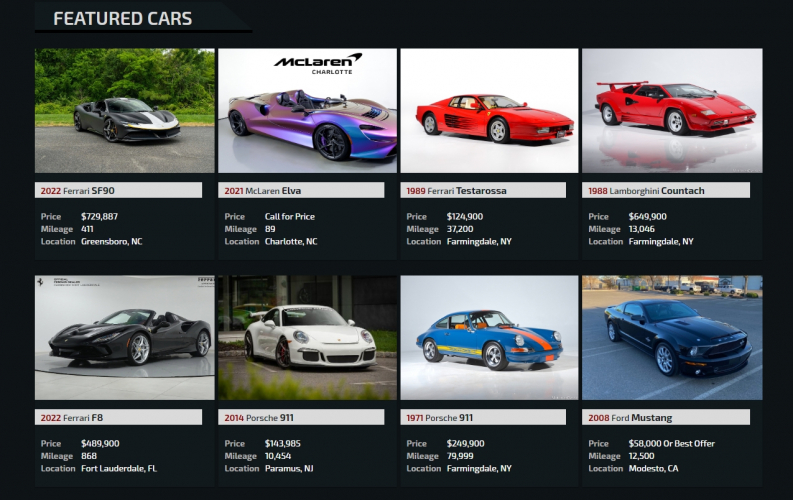Click the 2022 Ferrari F8 title

(72, 418)
